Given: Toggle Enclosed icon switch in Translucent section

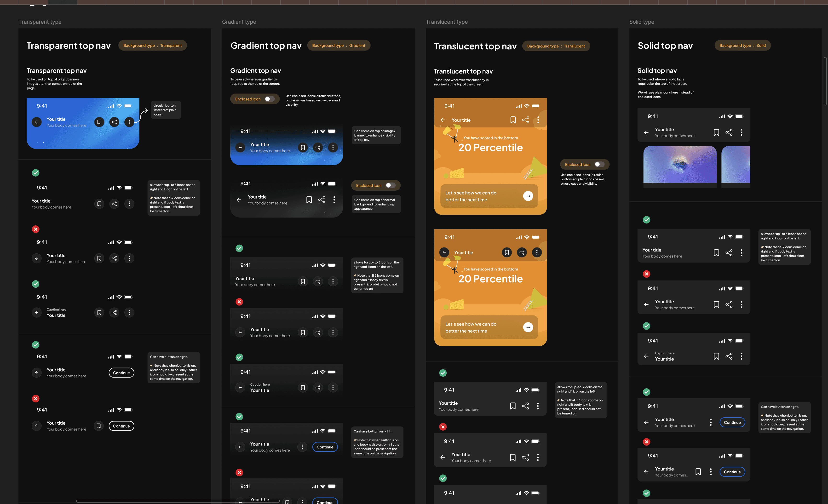Looking at the screenshot, I should [599, 164].
